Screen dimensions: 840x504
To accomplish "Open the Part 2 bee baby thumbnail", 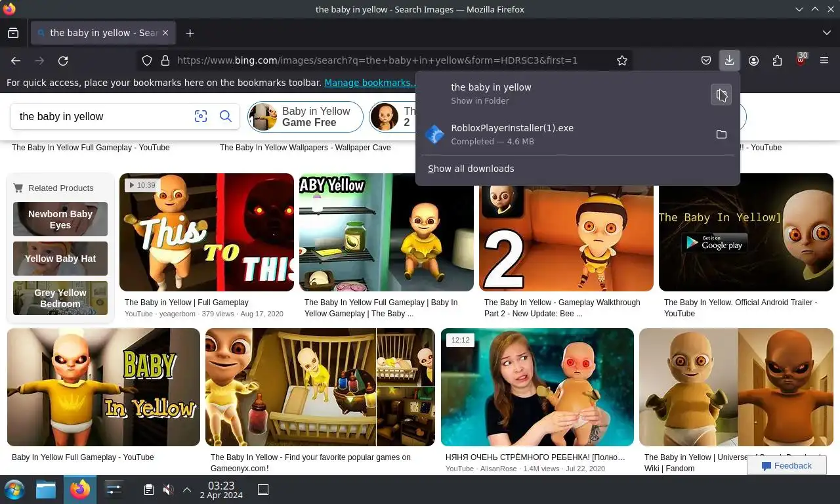I will [x=566, y=238].
